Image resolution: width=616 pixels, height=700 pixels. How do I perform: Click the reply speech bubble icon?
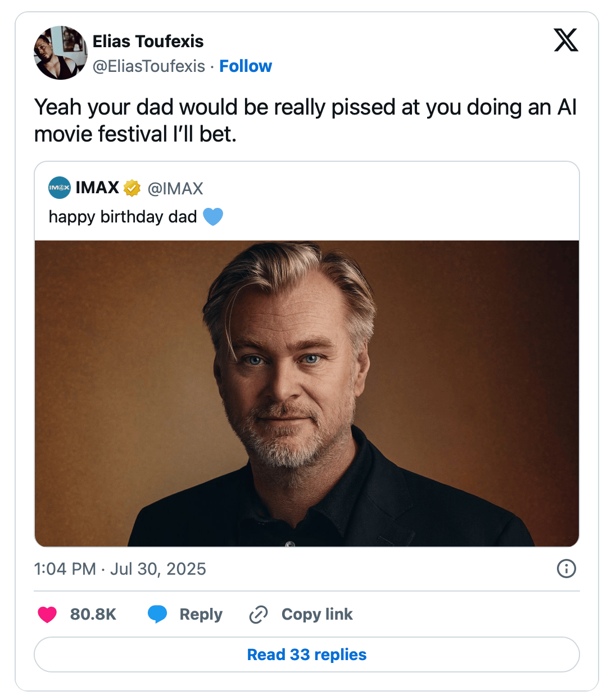point(157,614)
